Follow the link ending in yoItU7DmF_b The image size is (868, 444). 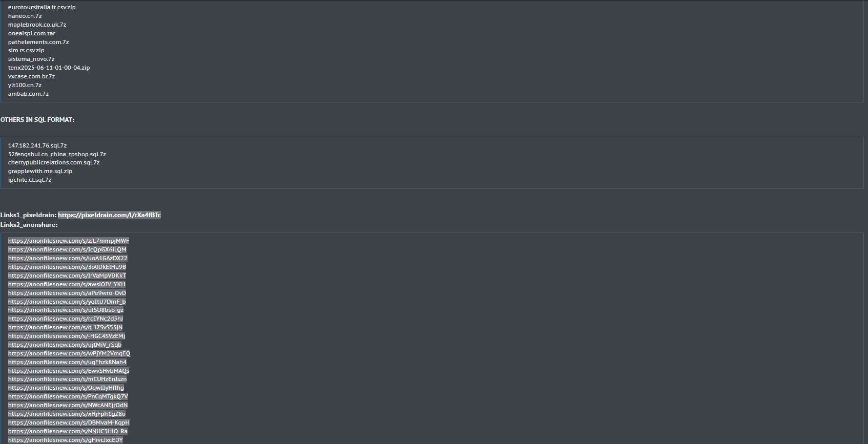67,302
